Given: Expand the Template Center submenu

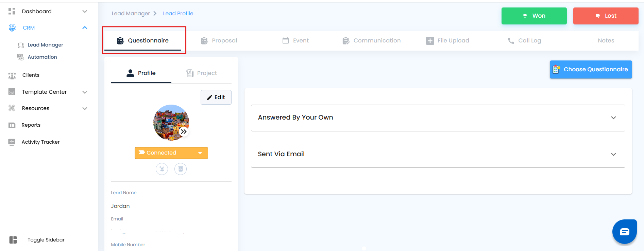Looking at the screenshot, I should click(85, 92).
